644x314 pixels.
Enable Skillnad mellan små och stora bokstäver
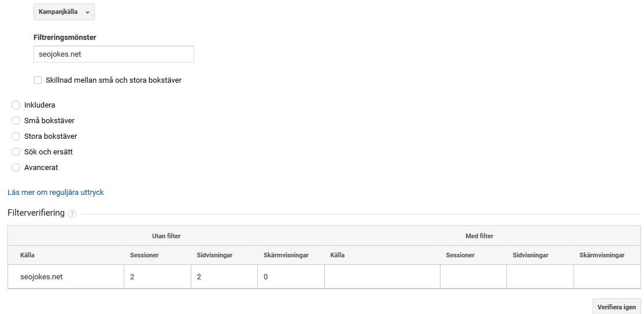coord(38,80)
